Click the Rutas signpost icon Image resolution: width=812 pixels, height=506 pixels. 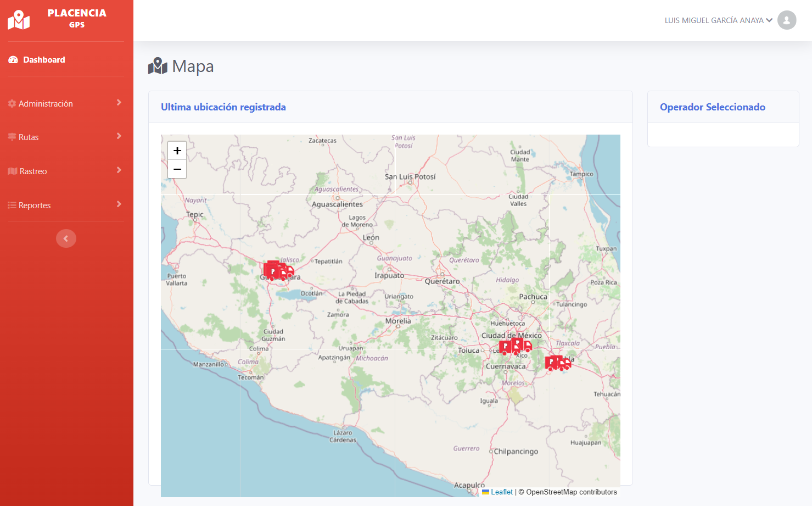12,137
